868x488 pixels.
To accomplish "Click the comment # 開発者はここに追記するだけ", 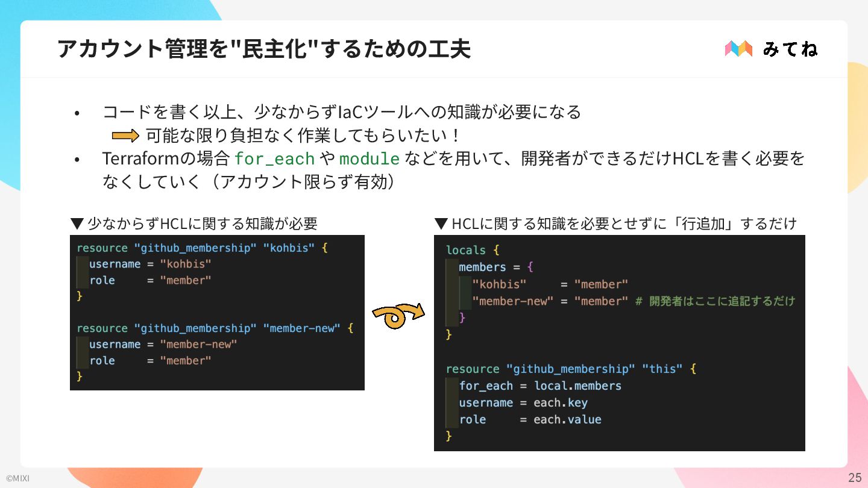I will coord(715,301).
